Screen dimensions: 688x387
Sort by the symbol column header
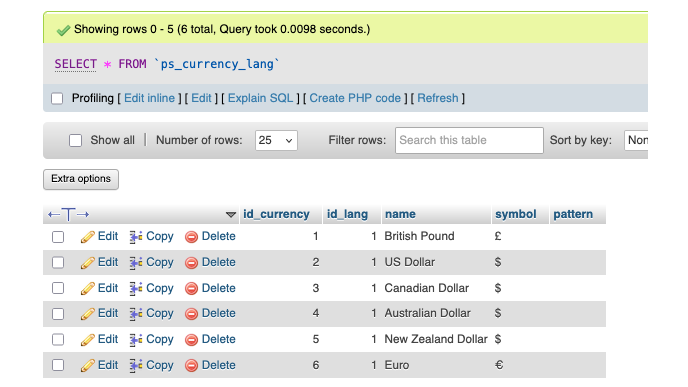coord(516,214)
